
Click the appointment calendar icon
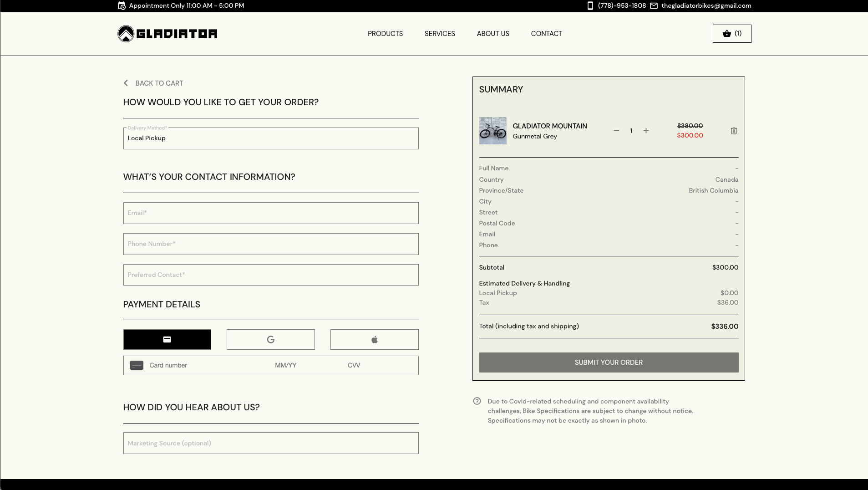click(122, 5)
